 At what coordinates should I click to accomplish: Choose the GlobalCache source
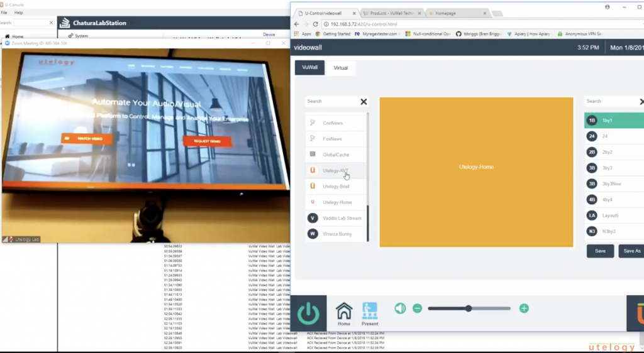click(x=336, y=155)
